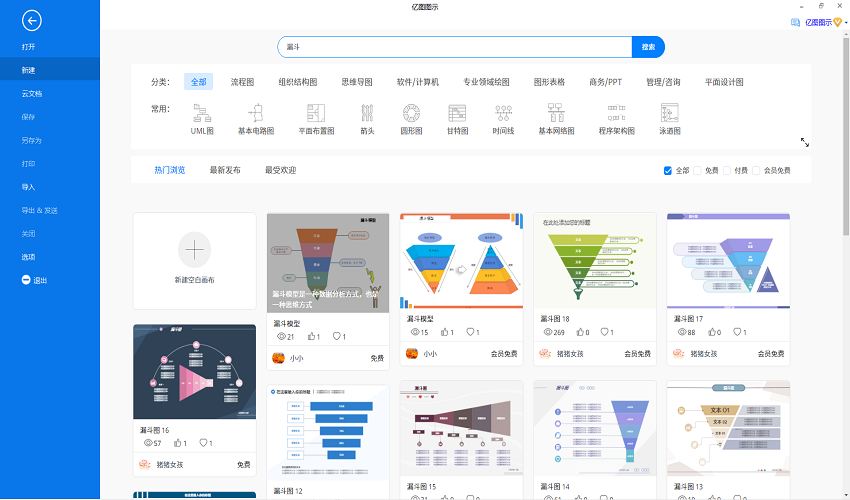Enable the 会员免费 filter checkbox
The image size is (850, 500).
tap(756, 171)
